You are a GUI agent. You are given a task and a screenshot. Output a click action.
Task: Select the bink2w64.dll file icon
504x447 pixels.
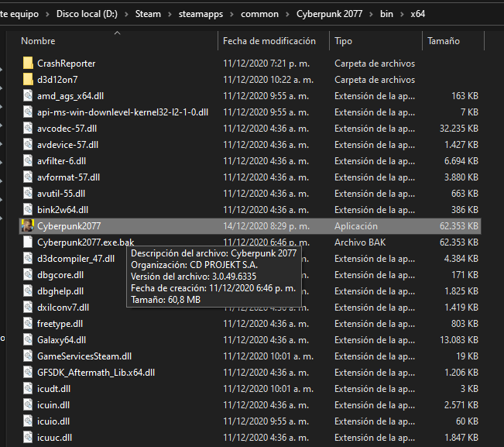click(x=28, y=210)
